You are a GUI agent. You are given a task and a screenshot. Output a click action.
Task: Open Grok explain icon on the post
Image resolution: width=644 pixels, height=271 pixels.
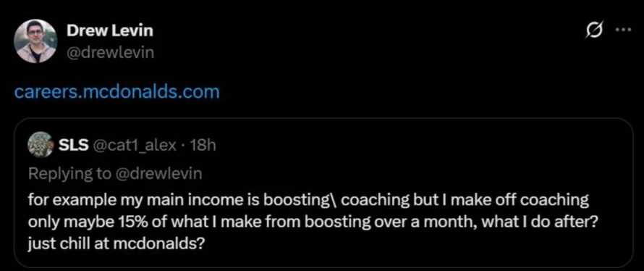point(597,31)
